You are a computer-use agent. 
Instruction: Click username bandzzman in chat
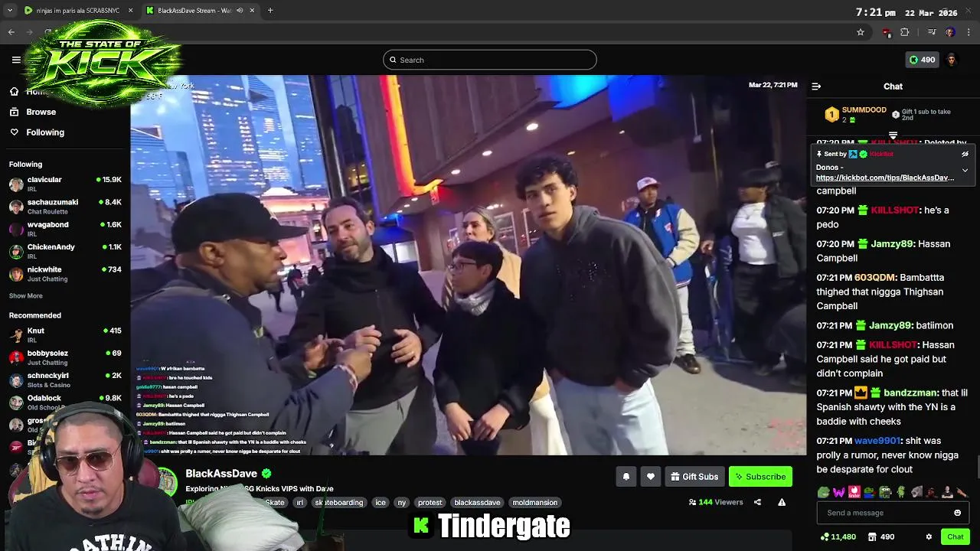click(910, 393)
